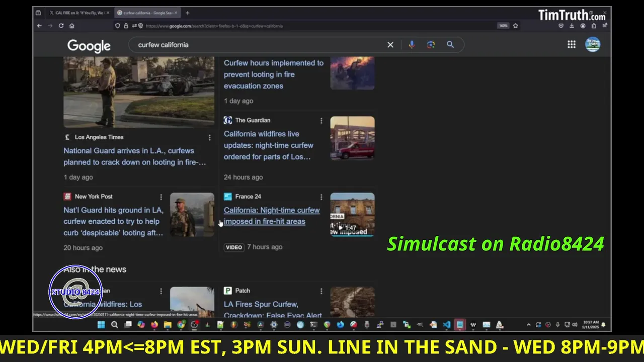This screenshot has height=362, width=644.
Task: Open Google Lens image search icon
Action: click(x=431, y=45)
